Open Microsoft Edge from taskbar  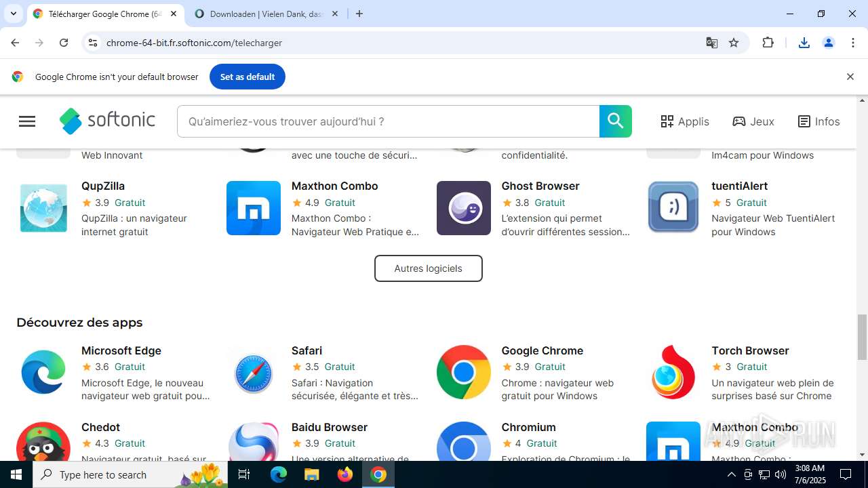pos(279,474)
